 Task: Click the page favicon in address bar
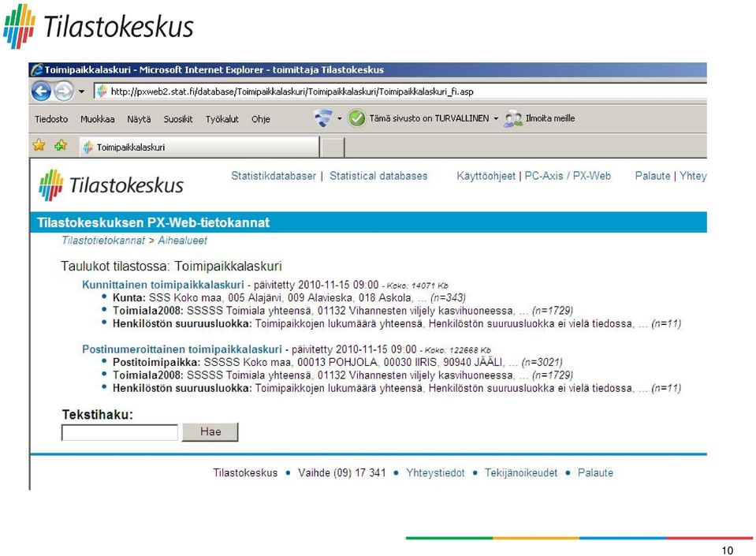pos(101,91)
